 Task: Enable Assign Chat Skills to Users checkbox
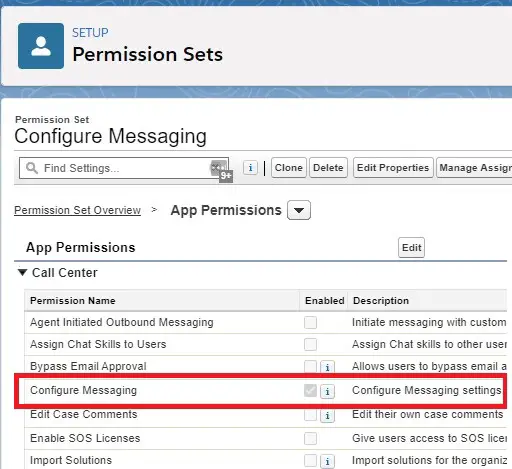click(x=310, y=344)
